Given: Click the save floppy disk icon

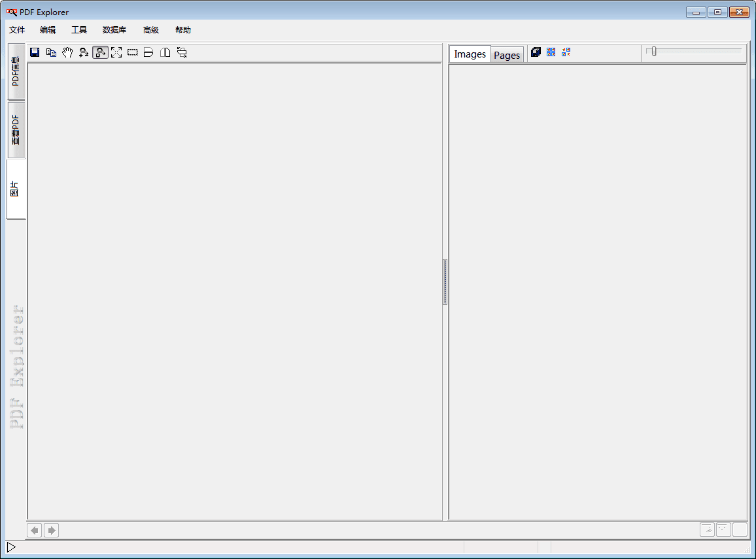Looking at the screenshot, I should [x=35, y=52].
